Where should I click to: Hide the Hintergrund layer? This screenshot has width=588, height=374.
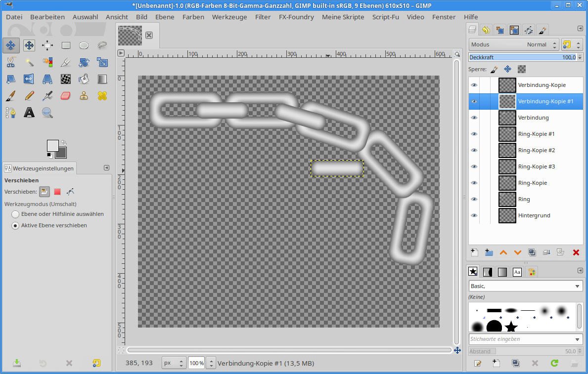[474, 215]
